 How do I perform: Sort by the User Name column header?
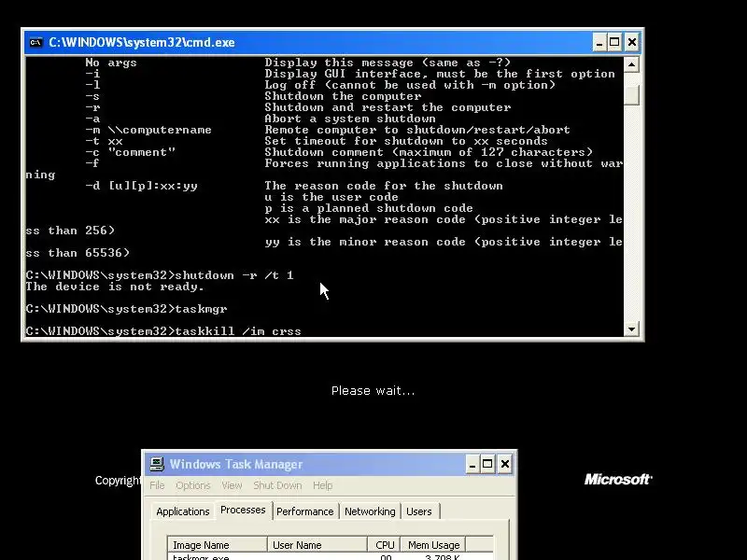tap(317, 545)
